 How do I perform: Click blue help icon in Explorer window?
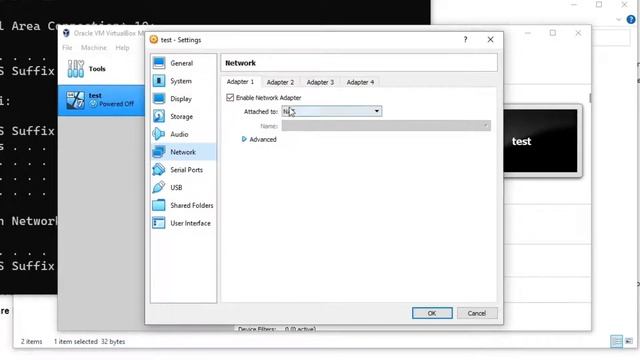(631, 19)
